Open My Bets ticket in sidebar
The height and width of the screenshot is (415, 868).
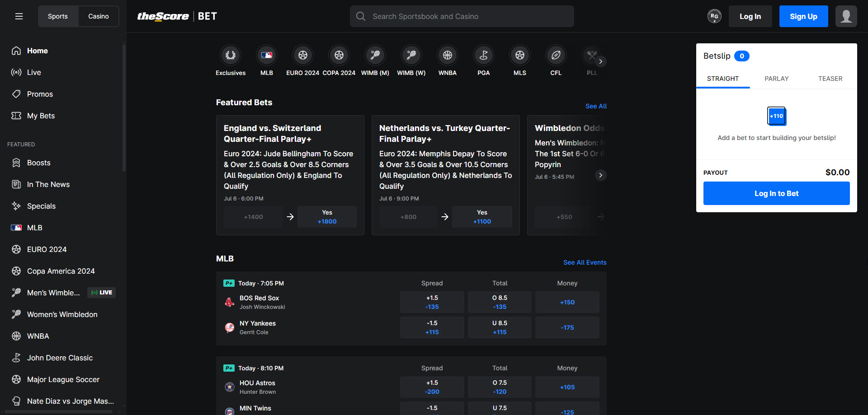tap(61, 116)
